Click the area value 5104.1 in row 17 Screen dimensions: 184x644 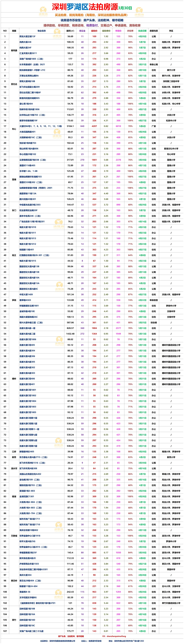coord(70,126)
